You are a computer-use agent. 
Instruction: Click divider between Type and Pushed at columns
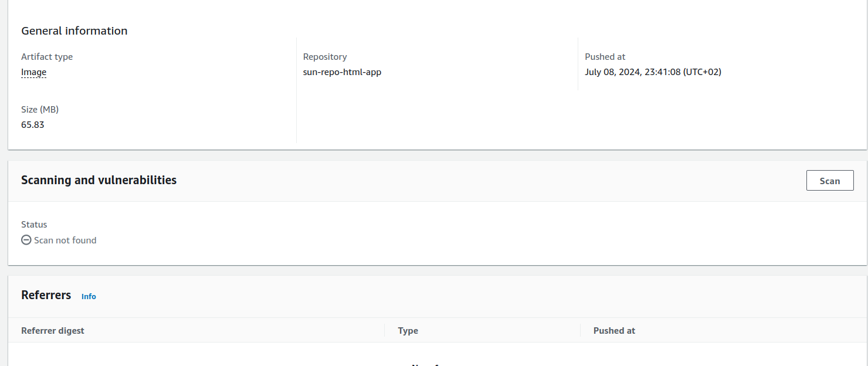click(580, 331)
